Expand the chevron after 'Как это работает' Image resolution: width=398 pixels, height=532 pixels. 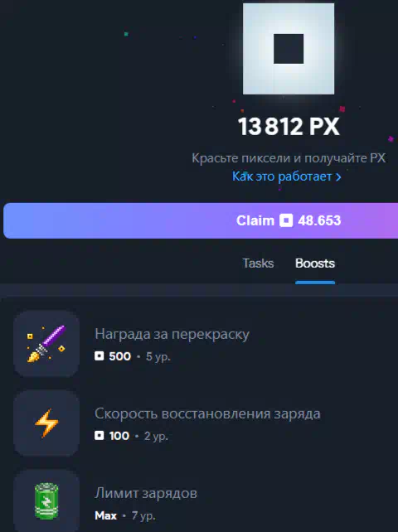tap(338, 177)
